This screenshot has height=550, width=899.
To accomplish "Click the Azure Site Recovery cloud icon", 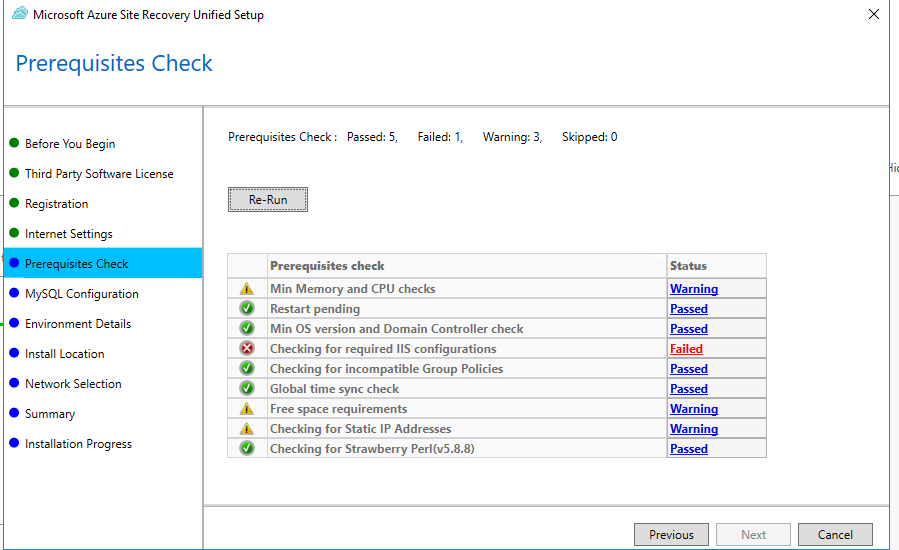I will point(20,14).
